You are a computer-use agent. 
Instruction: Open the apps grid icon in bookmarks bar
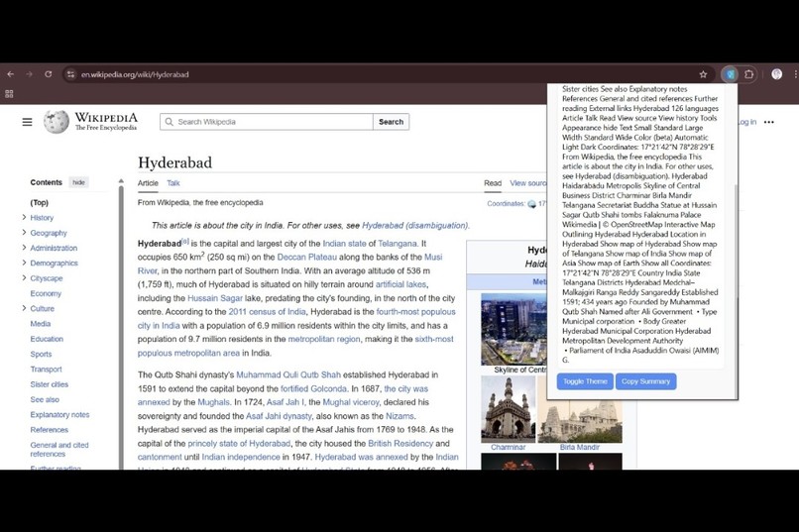(9, 94)
